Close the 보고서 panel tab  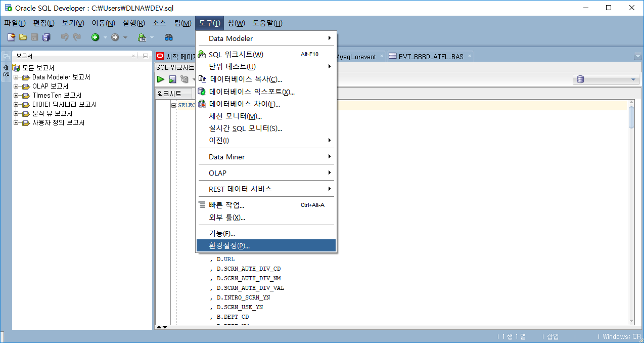coord(134,56)
